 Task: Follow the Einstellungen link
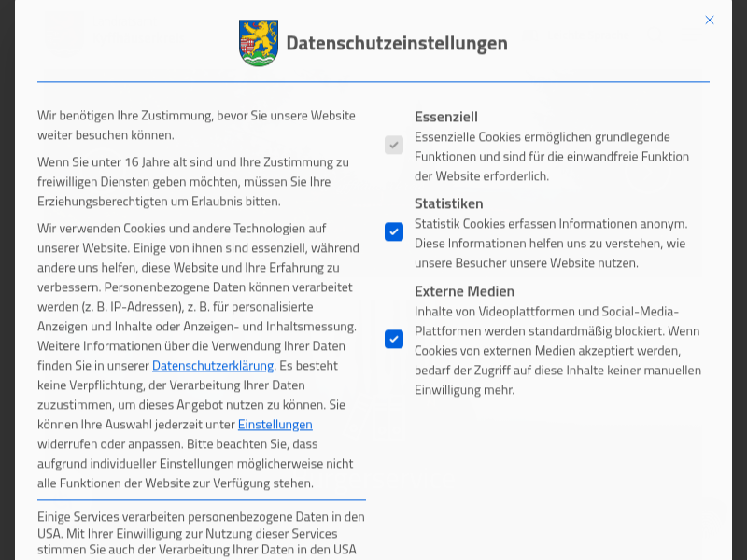(275, 424)
